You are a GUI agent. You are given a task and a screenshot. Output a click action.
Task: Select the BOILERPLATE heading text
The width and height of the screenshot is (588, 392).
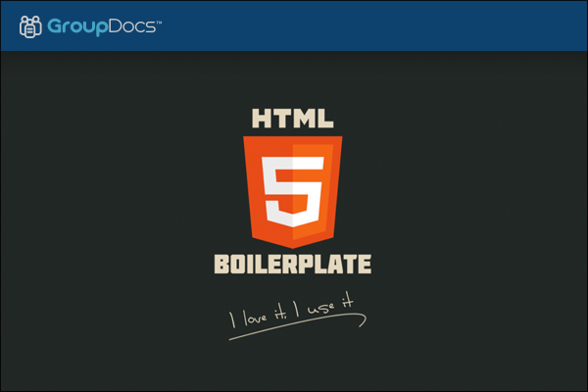[292, 264]
